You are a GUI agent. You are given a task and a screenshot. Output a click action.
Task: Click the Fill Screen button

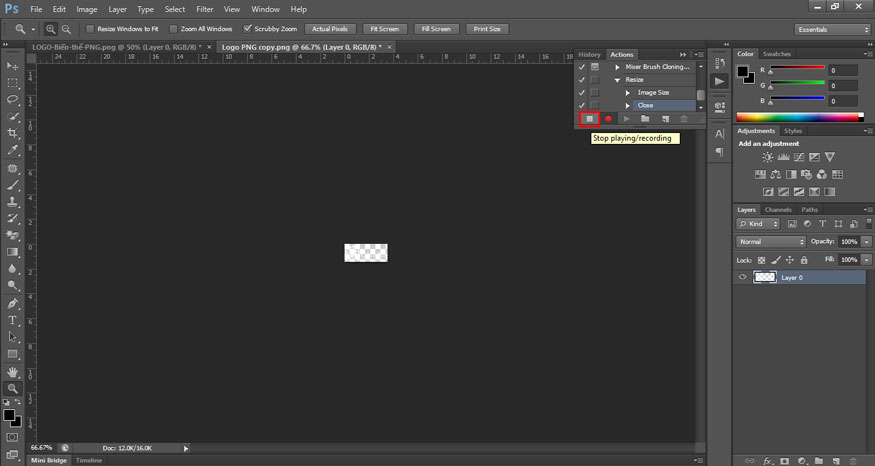tap(436, 29)
